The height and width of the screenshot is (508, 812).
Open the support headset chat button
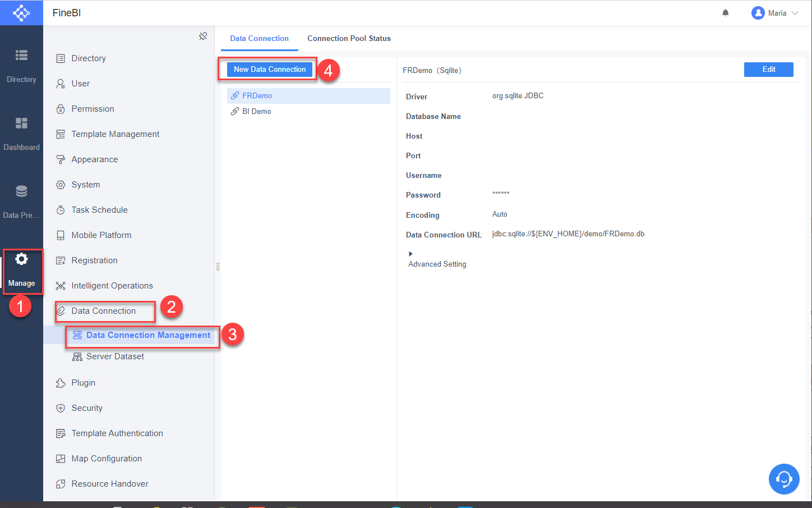coord(783,479)
